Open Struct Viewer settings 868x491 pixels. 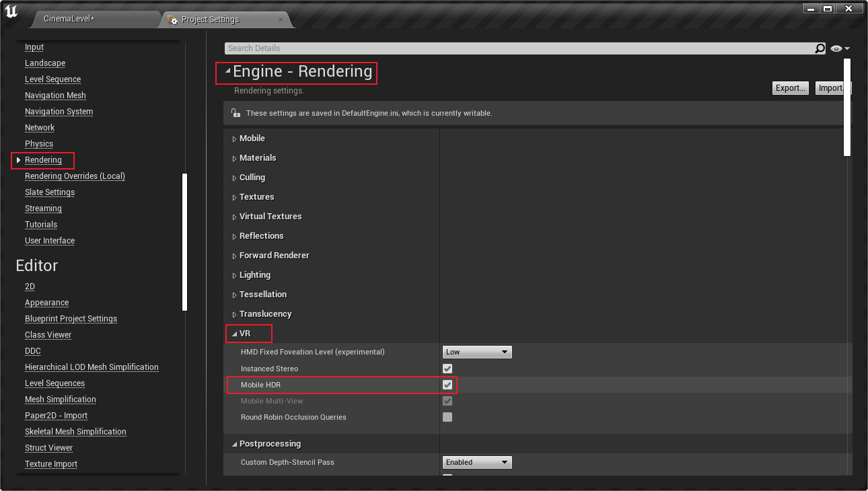[x=48, y=448]
